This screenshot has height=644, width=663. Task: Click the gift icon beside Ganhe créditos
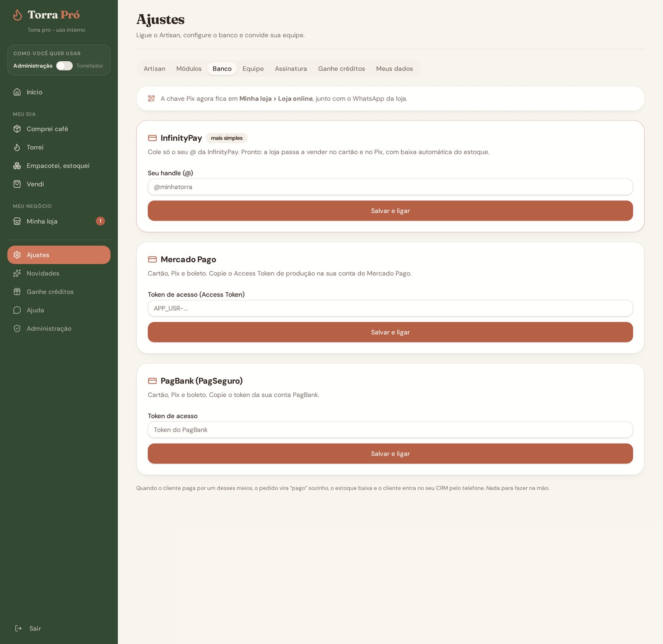[x=17, y=292]
